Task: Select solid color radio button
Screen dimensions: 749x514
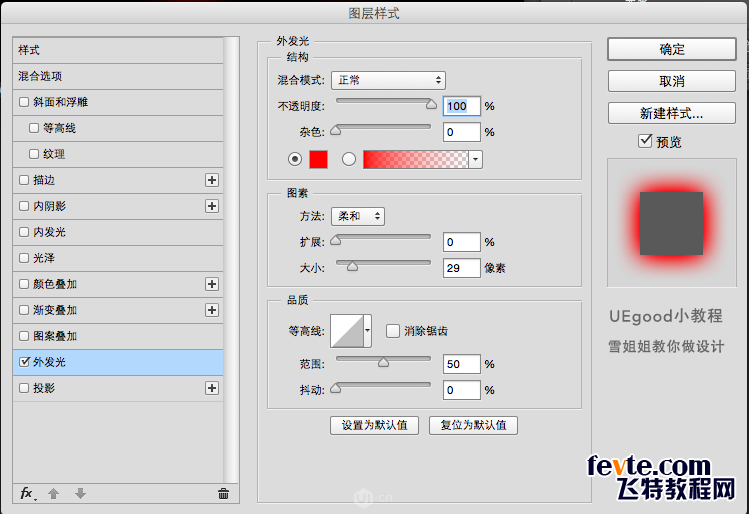Action: tap(295, 159)
